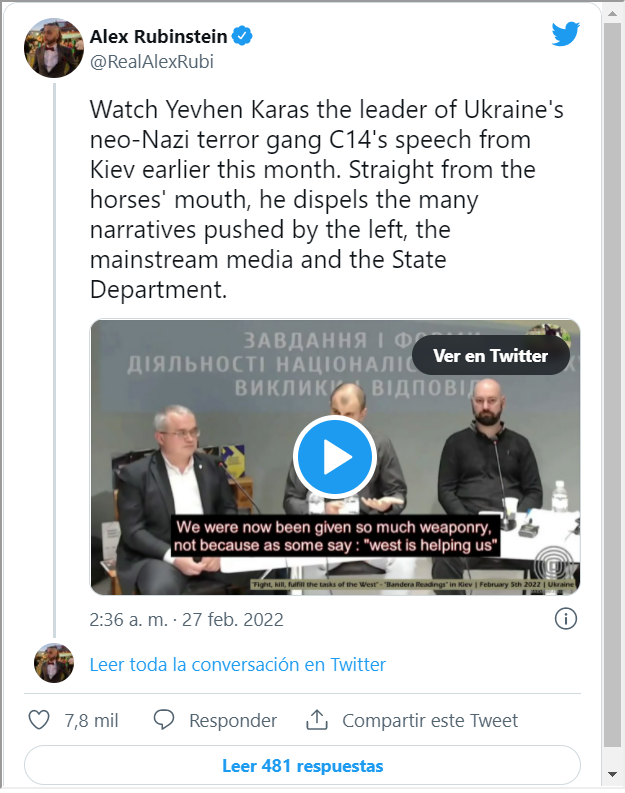Screen dimensions: 625x793
Task: Open the tweet info circle icon
Action: 565,619
